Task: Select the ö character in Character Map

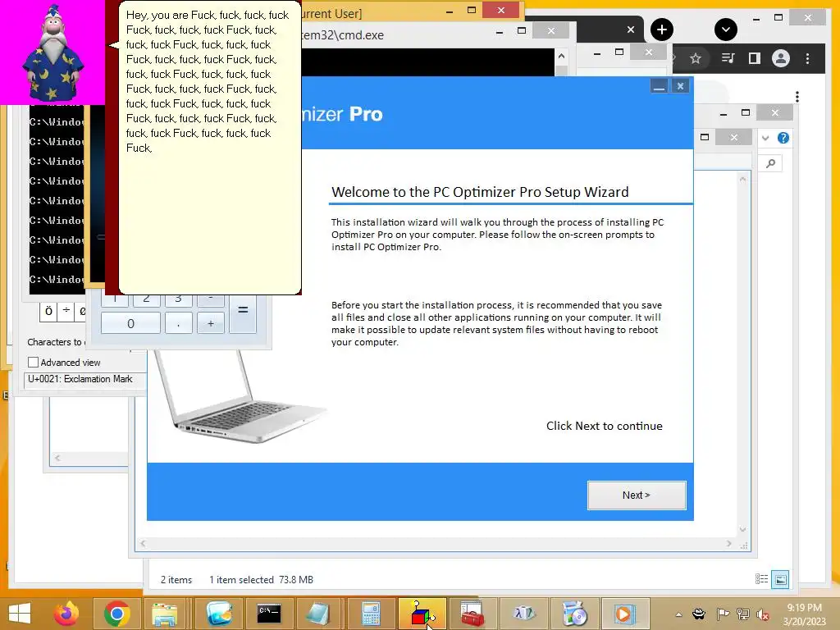Action: [x=48, y=311]
